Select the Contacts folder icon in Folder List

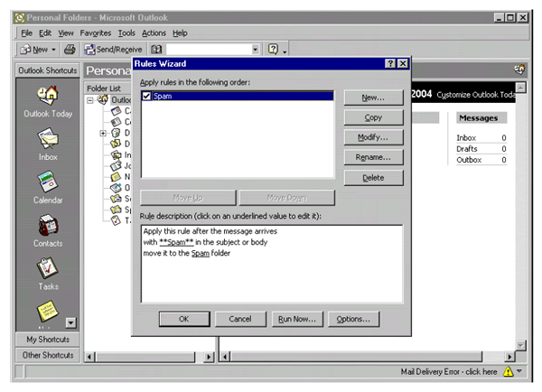pyautogui.click(x=116, y=122)
